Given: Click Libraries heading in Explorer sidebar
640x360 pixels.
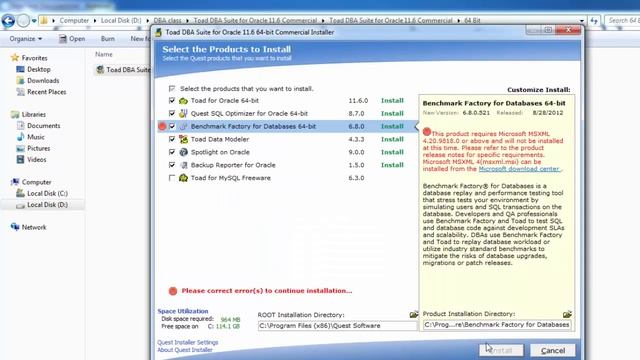Looking at the screenshot, I should pos(33,115).
